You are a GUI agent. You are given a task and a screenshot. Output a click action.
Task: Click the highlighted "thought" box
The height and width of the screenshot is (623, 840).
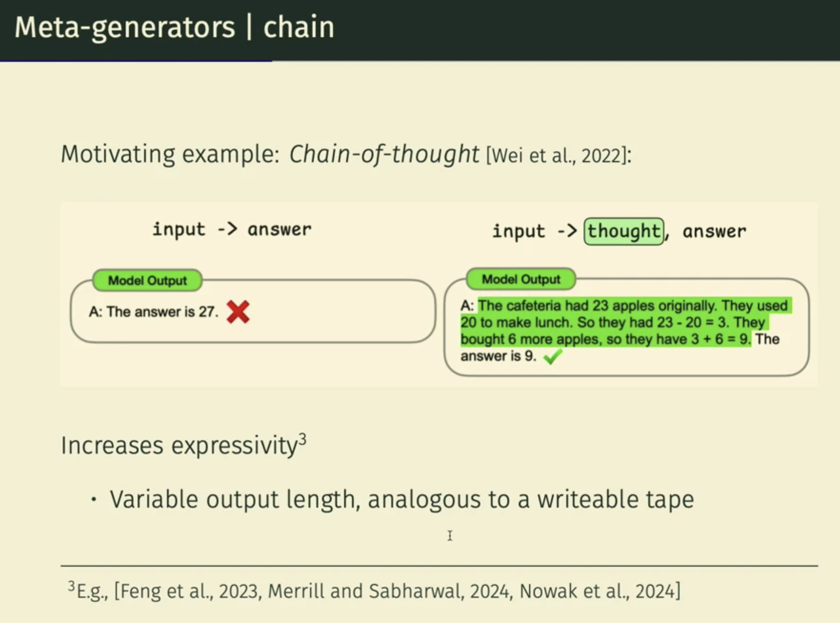click(623, 231)
